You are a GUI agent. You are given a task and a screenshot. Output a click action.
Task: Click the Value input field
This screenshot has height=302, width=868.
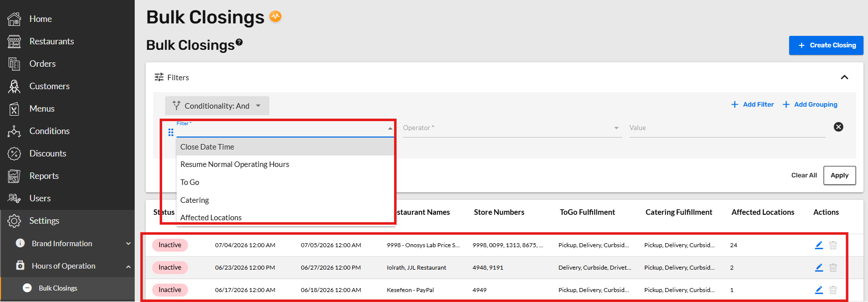(727, 128)
